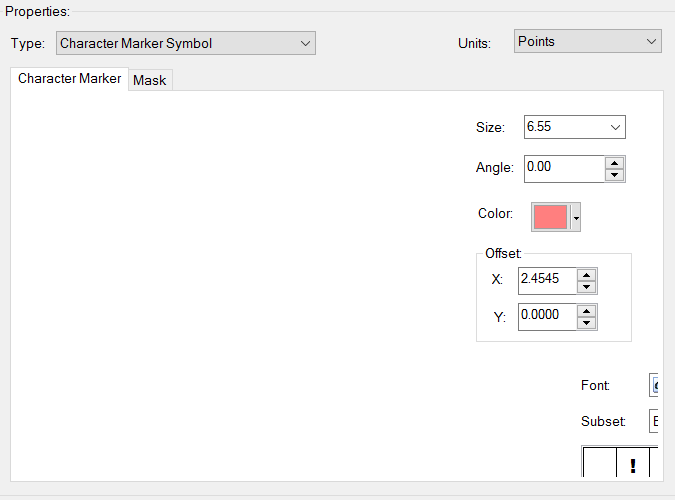The image size is (675, 500).
Task: Open the Color picker dropdown arrow
Action: click(x=576, y=217)
